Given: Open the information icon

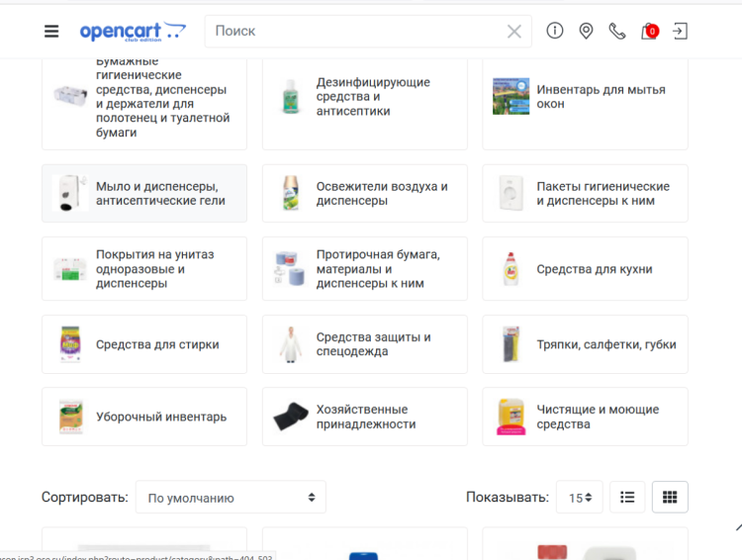Looking at the screenshot, I should pyautogui.click(x=555, y=31).
